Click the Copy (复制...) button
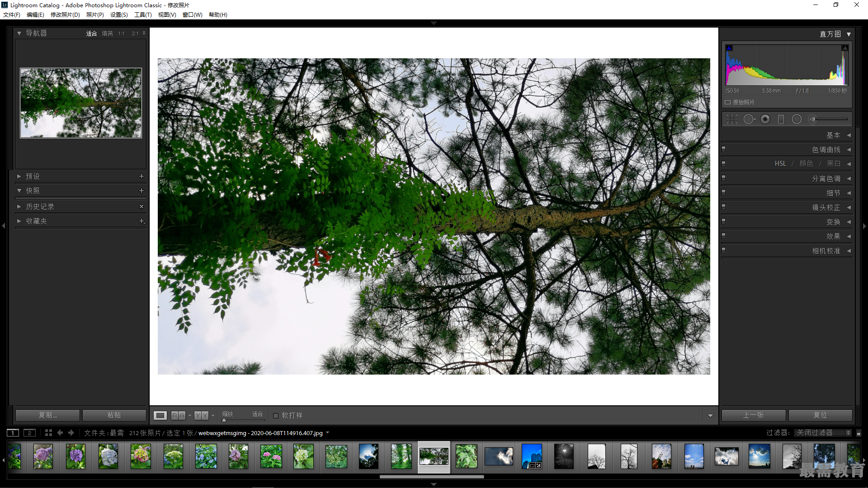The height and width of the screenshot is (488, 868). click(x=48, y=415)
